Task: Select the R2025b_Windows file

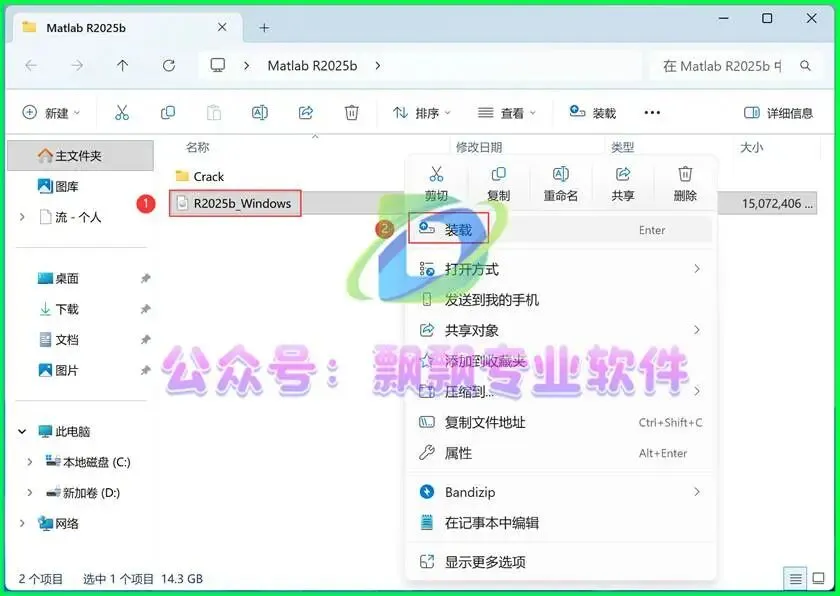Action: (235, 203)
